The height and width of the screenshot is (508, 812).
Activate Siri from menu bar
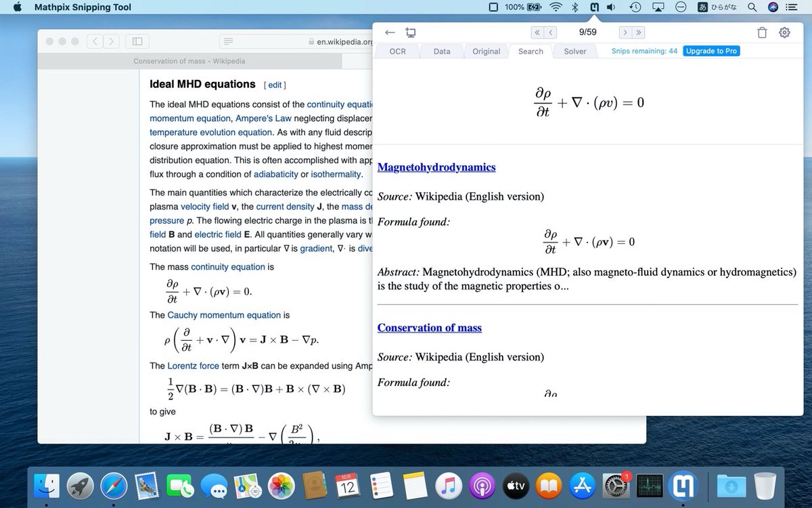pyautogui.click(x=773, y=7)
